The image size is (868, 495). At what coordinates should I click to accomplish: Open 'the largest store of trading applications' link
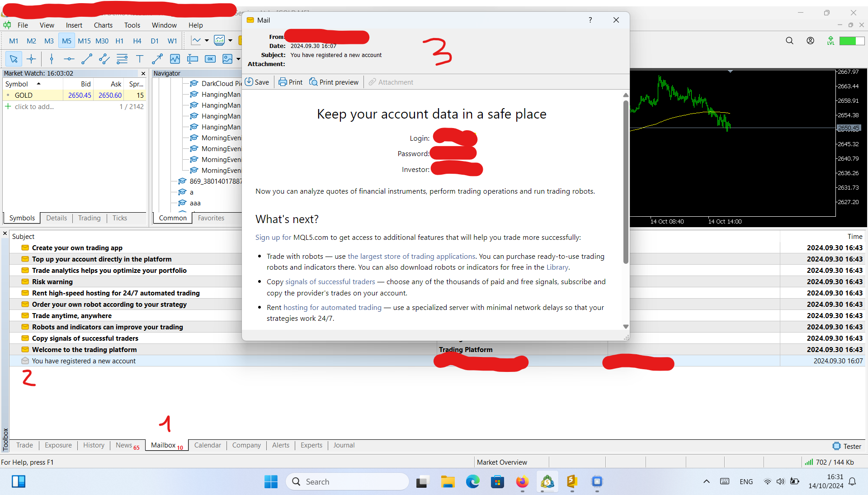coord(411,256)
